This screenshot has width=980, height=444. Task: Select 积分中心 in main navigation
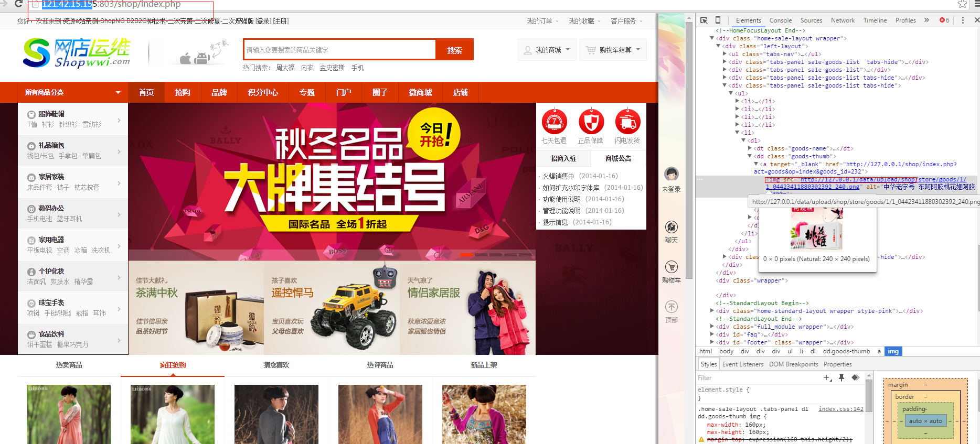pyautogui.click(x=263, y=92)
